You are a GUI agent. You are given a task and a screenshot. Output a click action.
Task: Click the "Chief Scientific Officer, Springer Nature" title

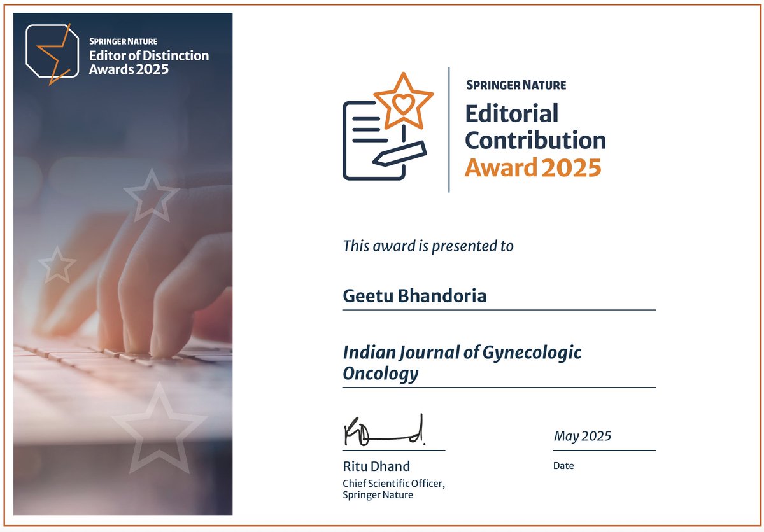pos(393,489)
